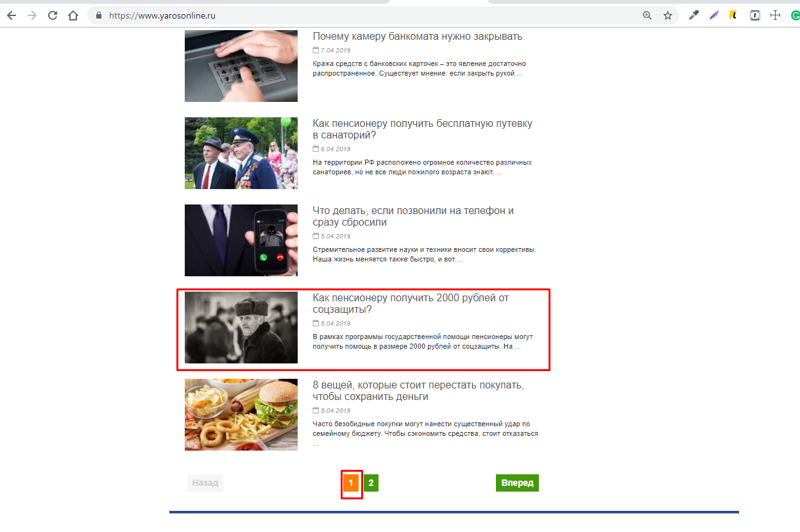Open article about covering the ATM camera
The image size is (800, 532).
[418, 37]
